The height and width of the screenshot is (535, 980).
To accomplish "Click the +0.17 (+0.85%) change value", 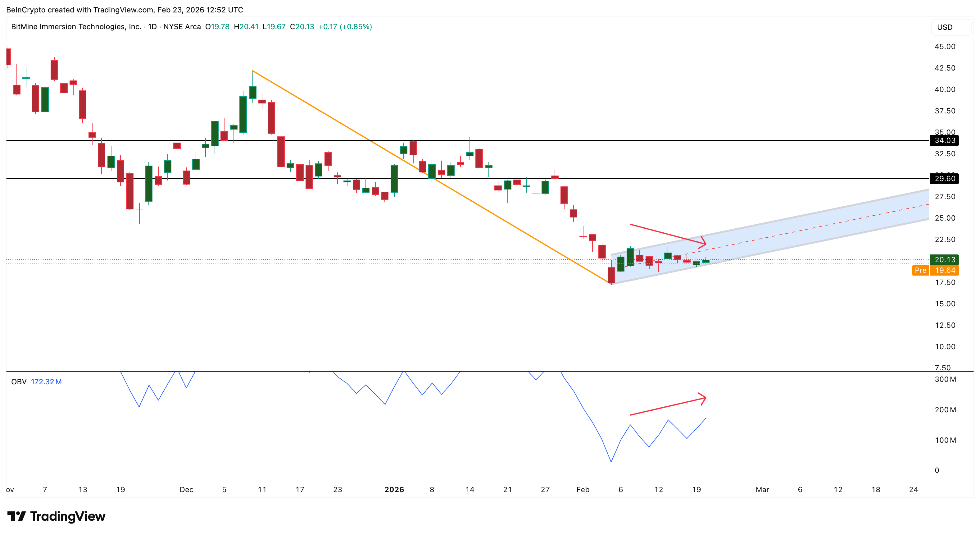I will click(x=345, y=27).
